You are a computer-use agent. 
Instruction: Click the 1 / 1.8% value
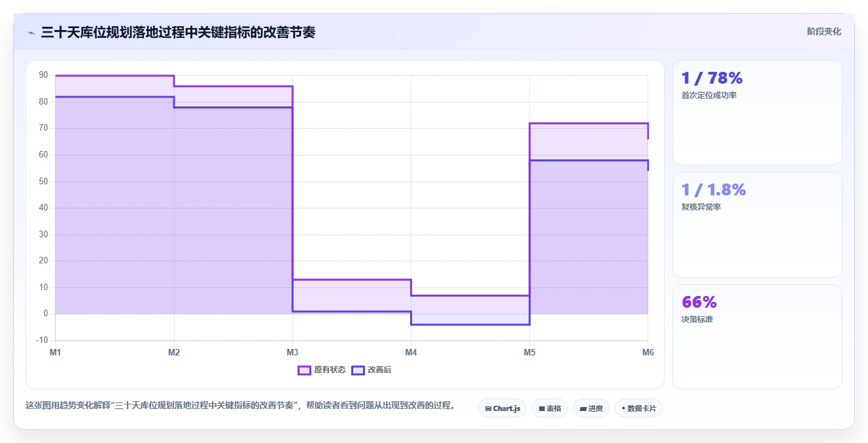pos(714,190)
